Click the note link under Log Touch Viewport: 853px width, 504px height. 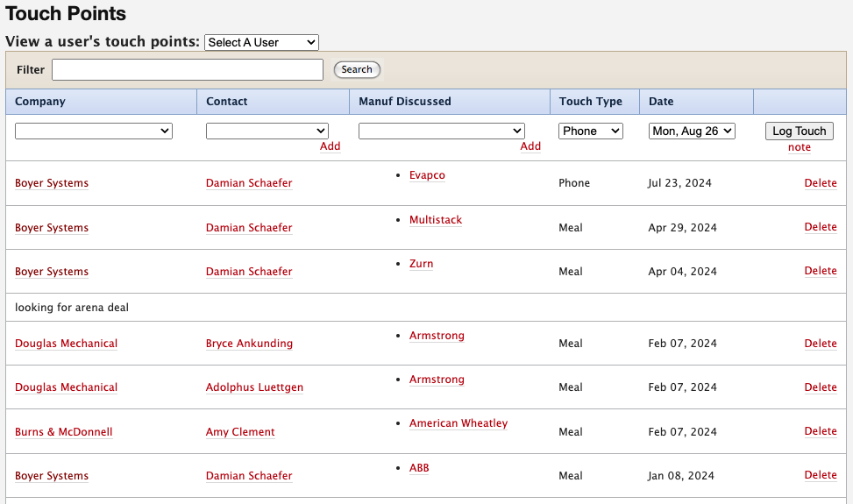(x=800, y=147)
